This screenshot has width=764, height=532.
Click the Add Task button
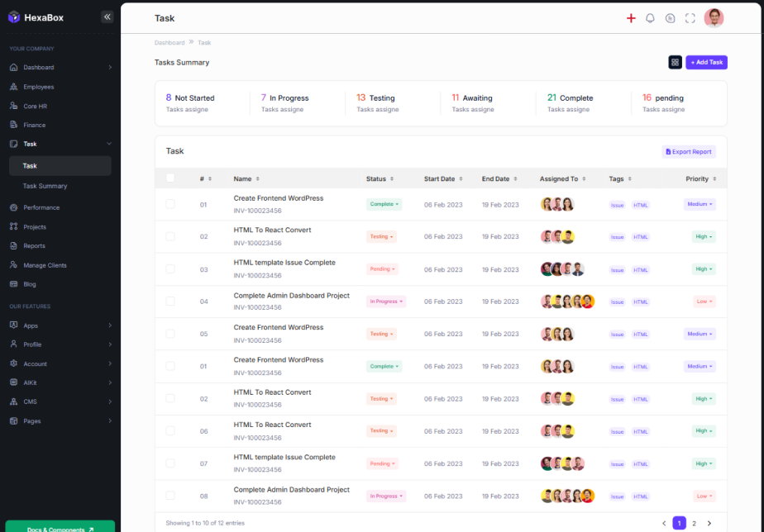706,62
